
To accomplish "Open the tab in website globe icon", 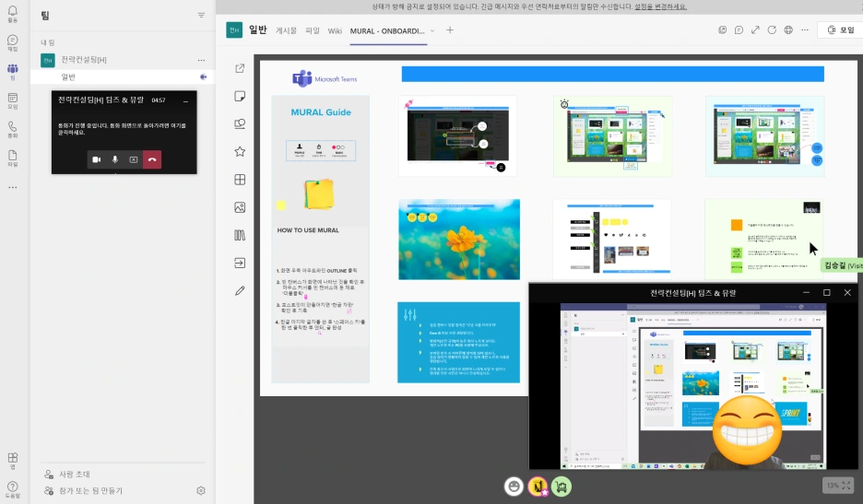I will pos(788,30).
